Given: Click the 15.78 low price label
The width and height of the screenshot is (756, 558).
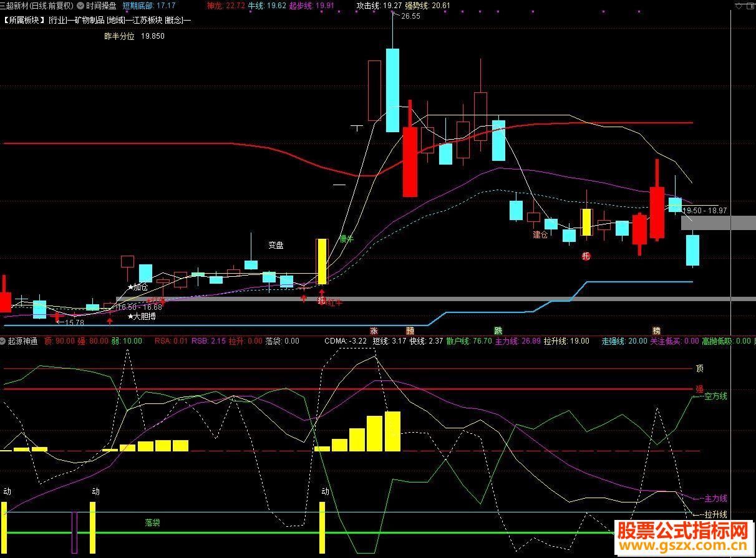Looking at the screenshot, I should (74, 322).
